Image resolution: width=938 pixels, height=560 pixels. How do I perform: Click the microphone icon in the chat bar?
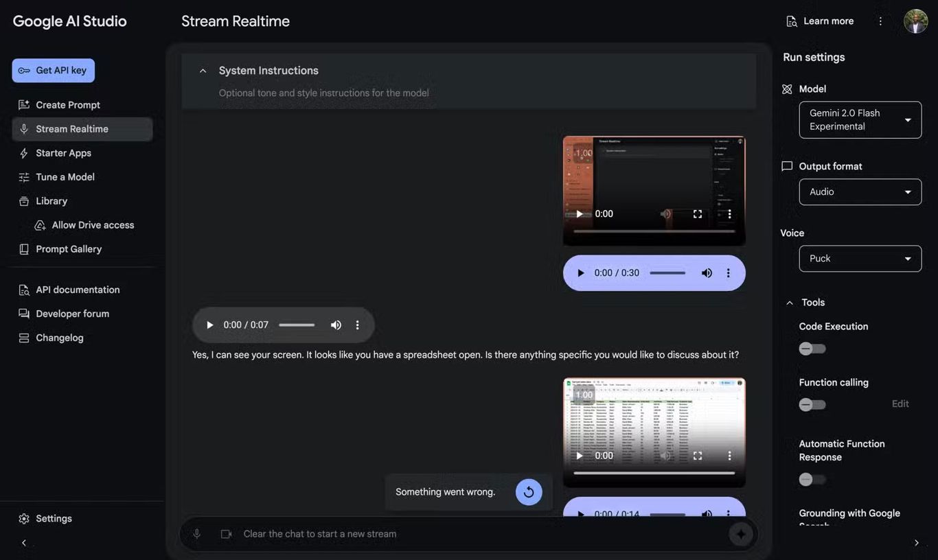tap(197, 533)
